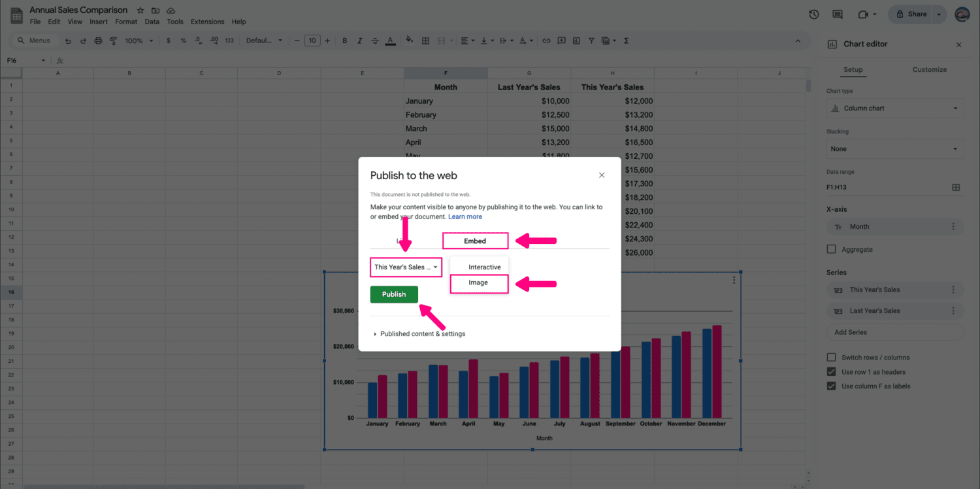
Task: Click the select data range grid icon
Action: 956,187
